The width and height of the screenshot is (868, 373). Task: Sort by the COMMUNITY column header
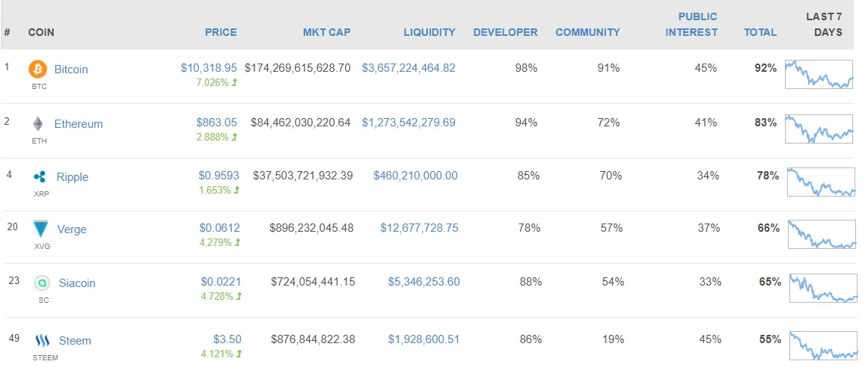tap(588, 32)
